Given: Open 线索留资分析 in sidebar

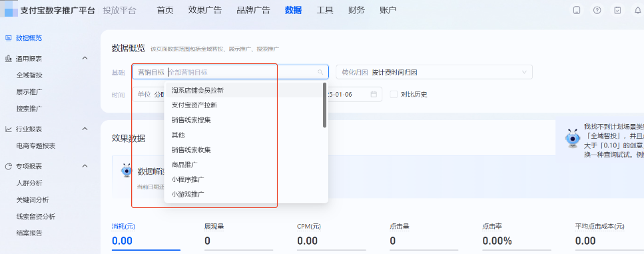Looking at the screenshot, I should point(36,217).
